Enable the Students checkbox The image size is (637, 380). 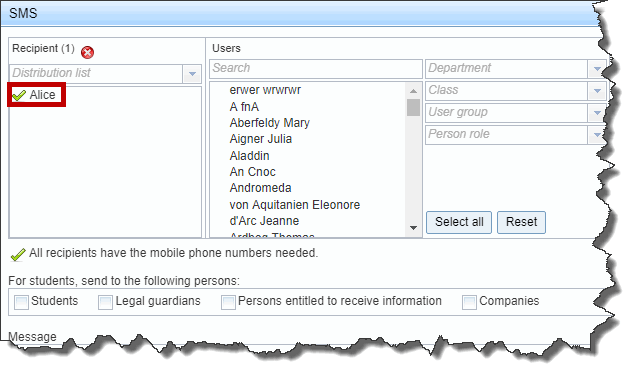point(21,302)
